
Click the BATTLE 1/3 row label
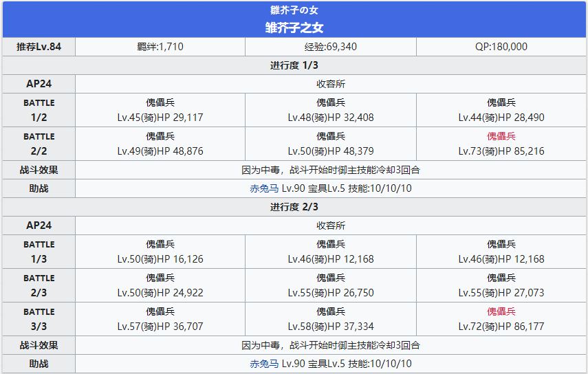(39, 252)
